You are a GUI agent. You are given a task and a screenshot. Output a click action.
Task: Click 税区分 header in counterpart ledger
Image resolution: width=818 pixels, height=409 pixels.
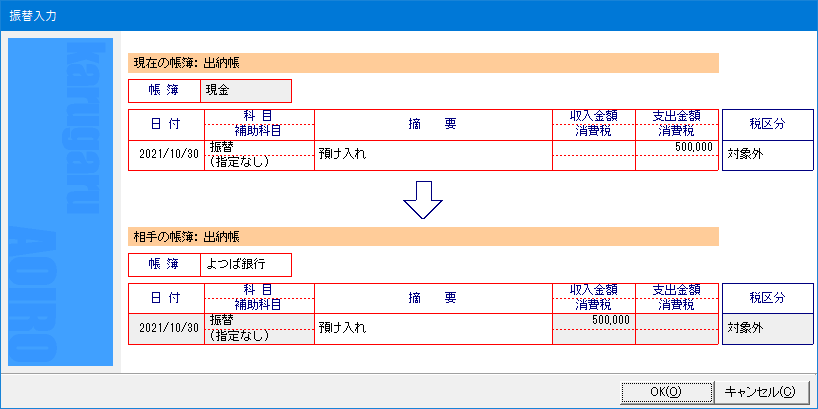768,298
